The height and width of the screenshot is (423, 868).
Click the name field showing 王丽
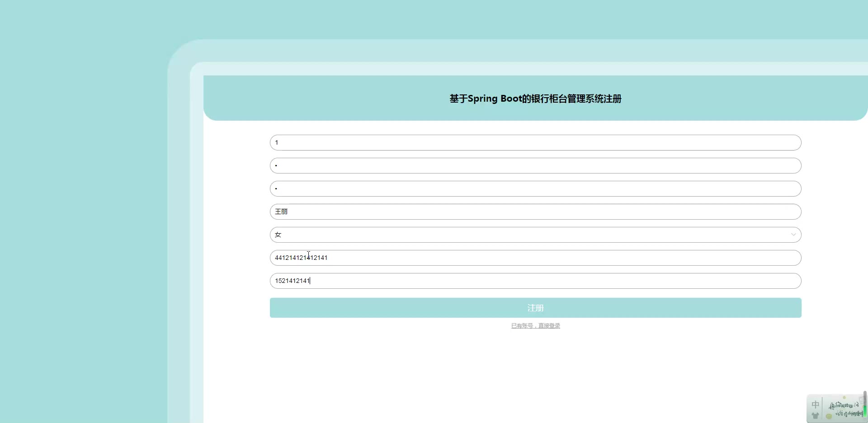point(535,211)
